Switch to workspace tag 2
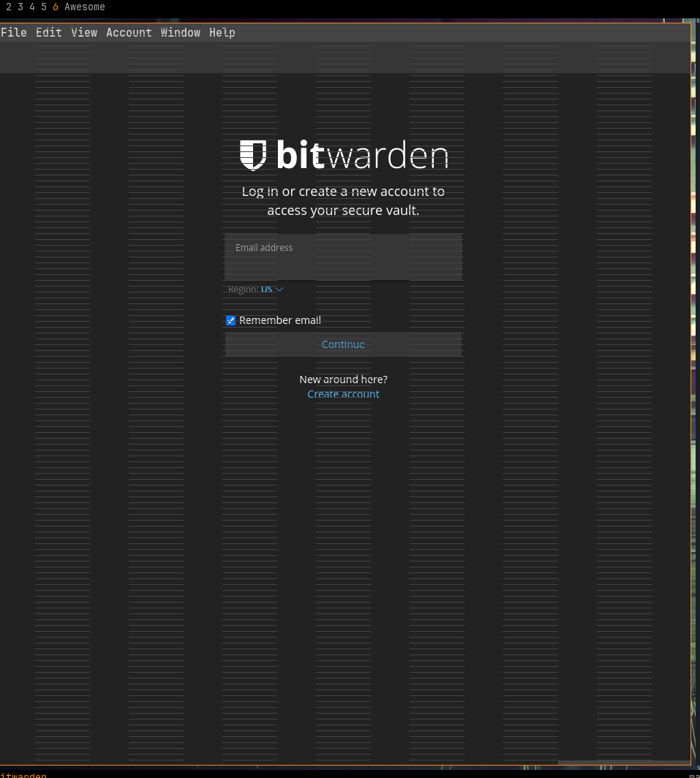700x778 pixels. (x=9, y=7)
